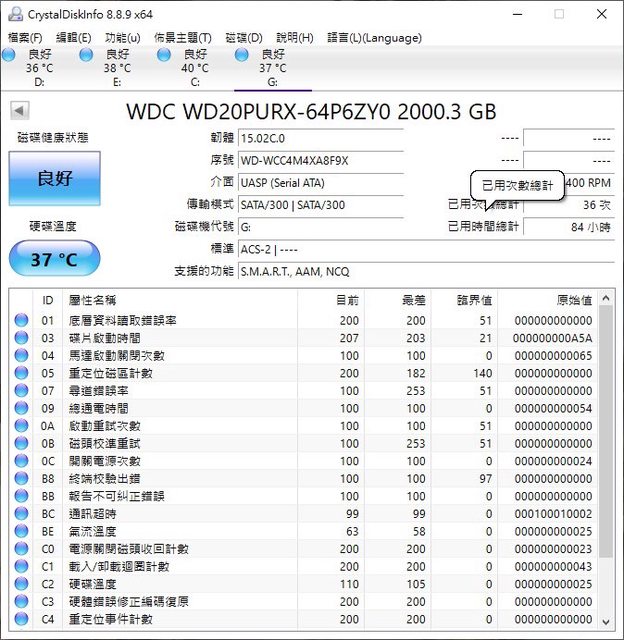Image resolution: width=624 pixels, height=640 pixels.
Task: Click the scrollbar down arrow in attribute list
Action: tap(605, 620)
